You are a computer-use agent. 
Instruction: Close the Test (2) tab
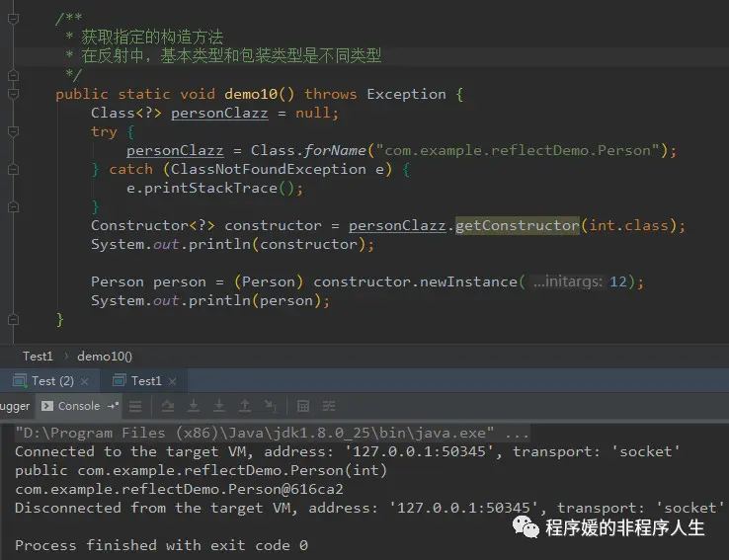pyautogui.click(x=85, y=381)
